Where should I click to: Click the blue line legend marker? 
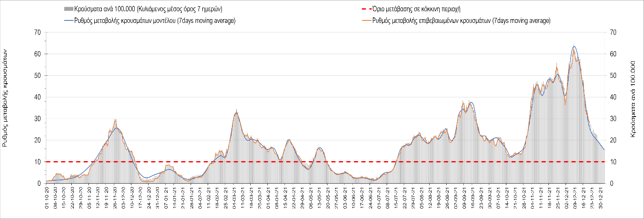[x=68, y=21]
